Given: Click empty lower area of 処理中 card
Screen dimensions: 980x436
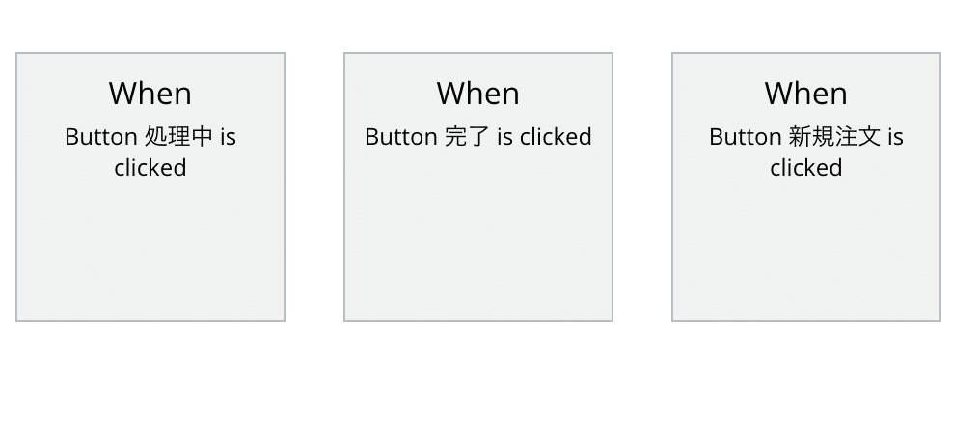Looking at the screenshot, I should (x=150, y=260).
